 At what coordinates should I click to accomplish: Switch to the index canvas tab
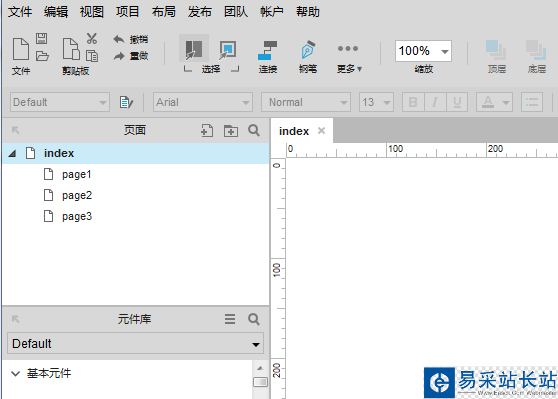(294, 131)
